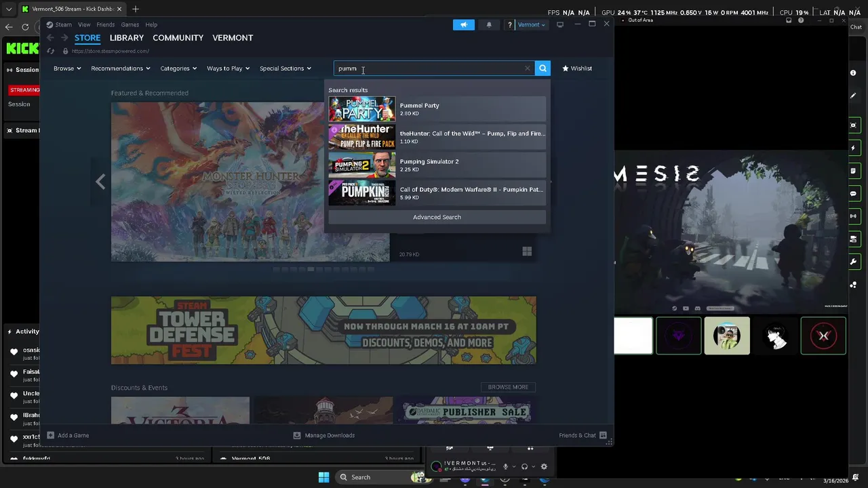Click the inbox icon in Out of Area window

789,20
